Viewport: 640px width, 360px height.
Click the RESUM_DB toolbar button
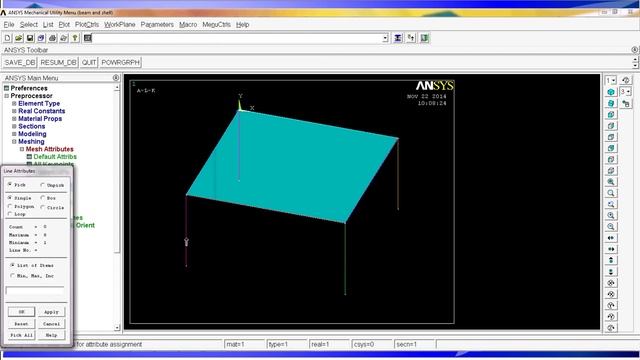click(58, 62)
